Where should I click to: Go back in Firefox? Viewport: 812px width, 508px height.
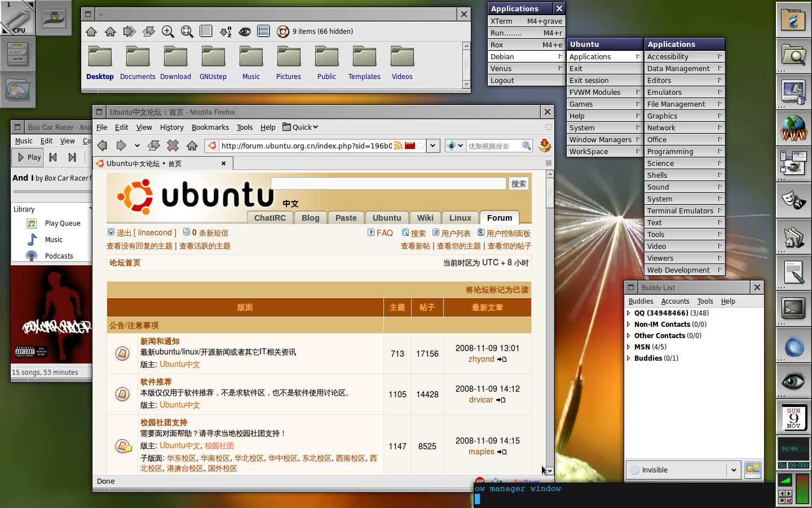[102, 146]
